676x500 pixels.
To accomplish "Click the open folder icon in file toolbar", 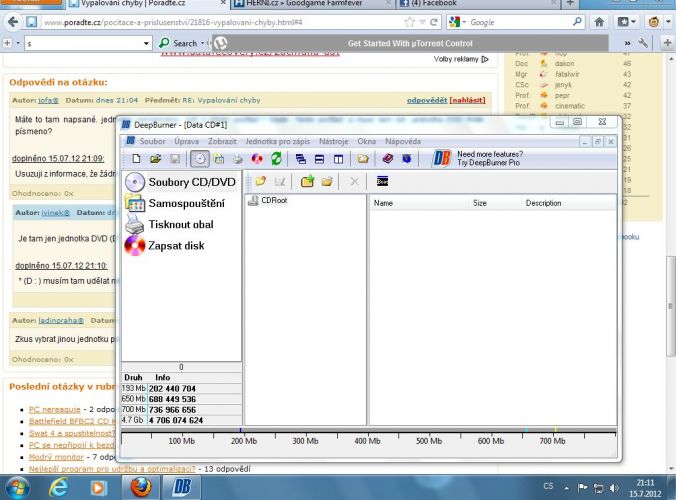I will tap(327, 181).
